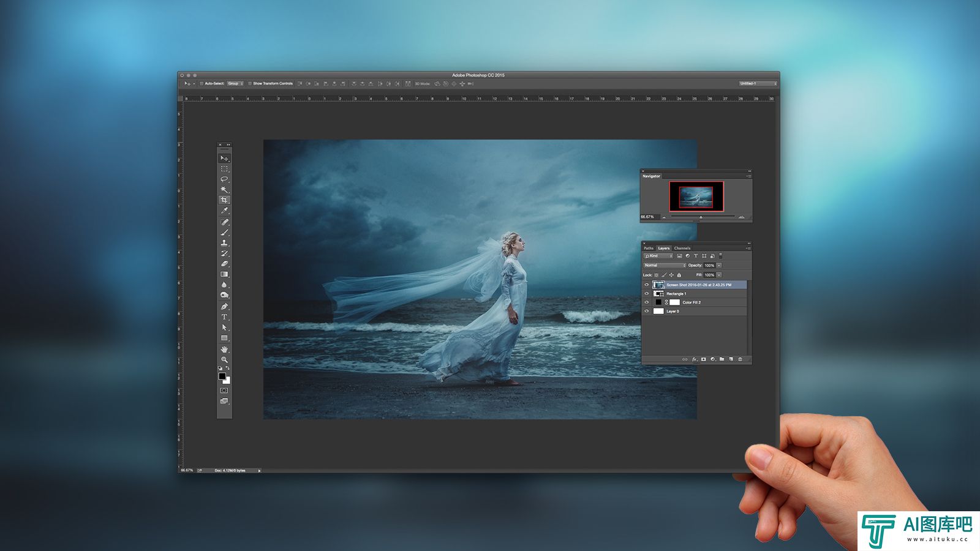Select the Blur tool
Viewport: 980px width, 551px height.
tap(224, 284)
